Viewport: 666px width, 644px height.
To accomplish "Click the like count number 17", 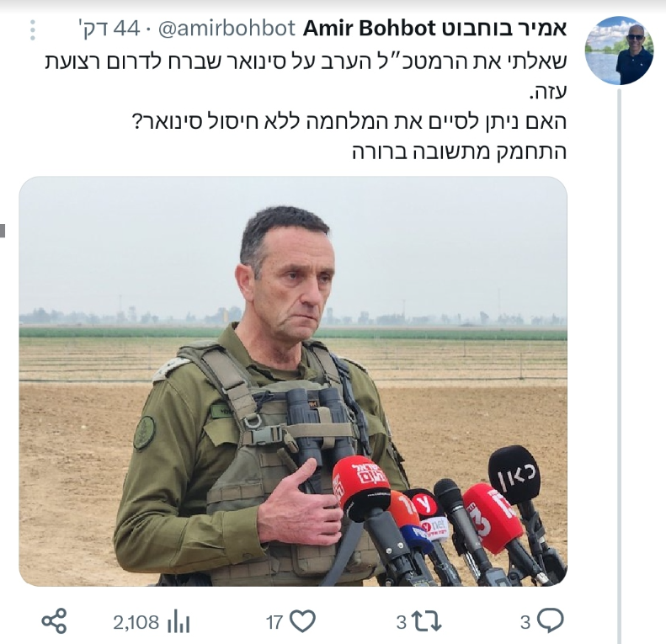I will pyautogui.click(x=274, y=623).
